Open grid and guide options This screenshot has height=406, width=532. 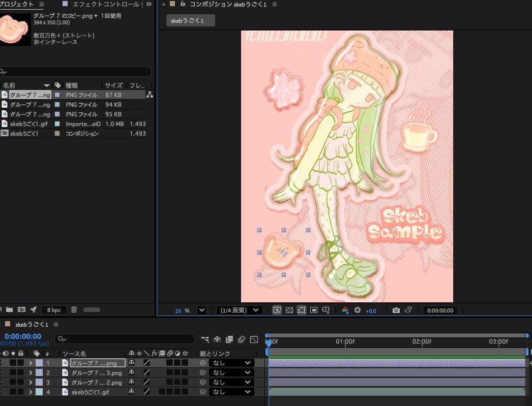pos(326,310)
